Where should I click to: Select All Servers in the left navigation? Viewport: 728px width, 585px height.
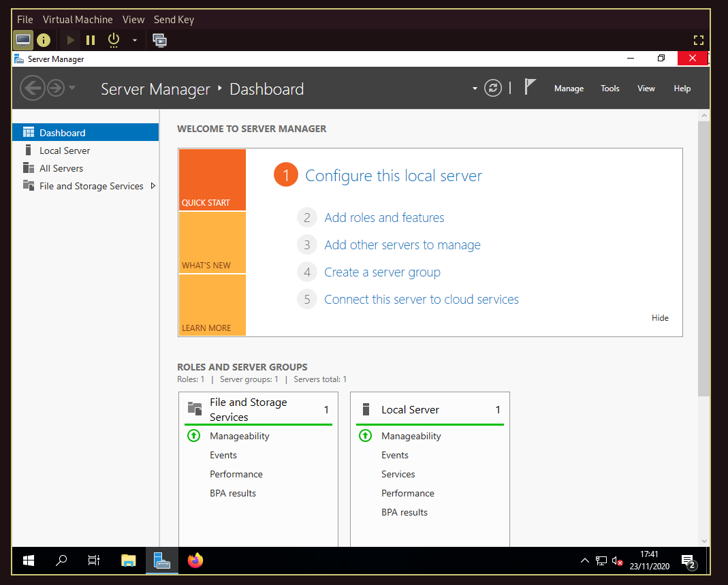(x=85, y=168)
